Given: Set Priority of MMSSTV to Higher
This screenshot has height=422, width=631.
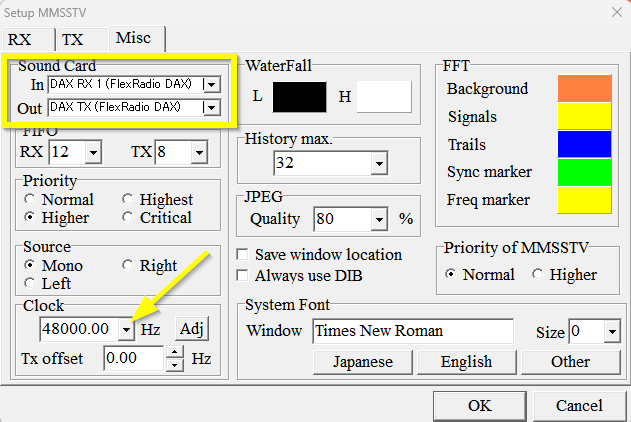Looking at the screenshot, I should coord(539,275).
